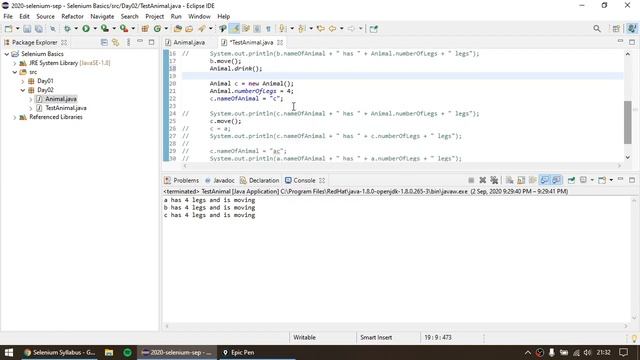Click the Last Edit Location icon
640x360 pixels.
point(321,29)
